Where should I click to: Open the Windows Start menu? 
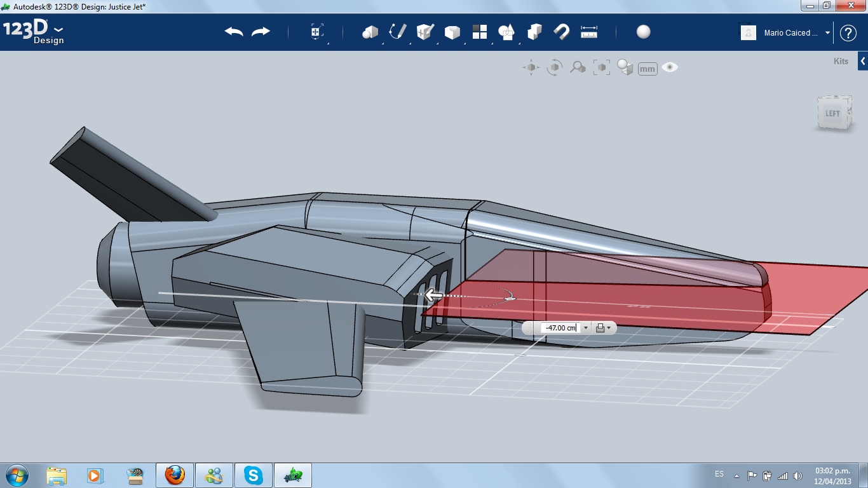click(16, 475)
